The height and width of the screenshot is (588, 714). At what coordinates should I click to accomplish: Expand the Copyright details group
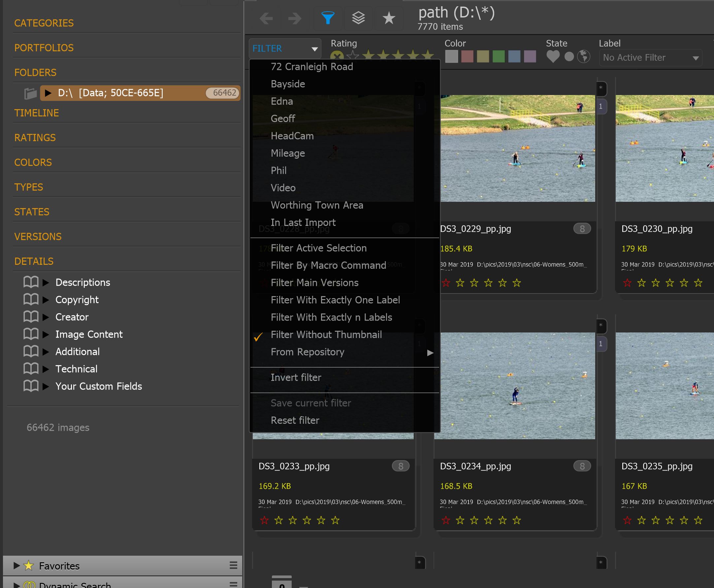46,299
